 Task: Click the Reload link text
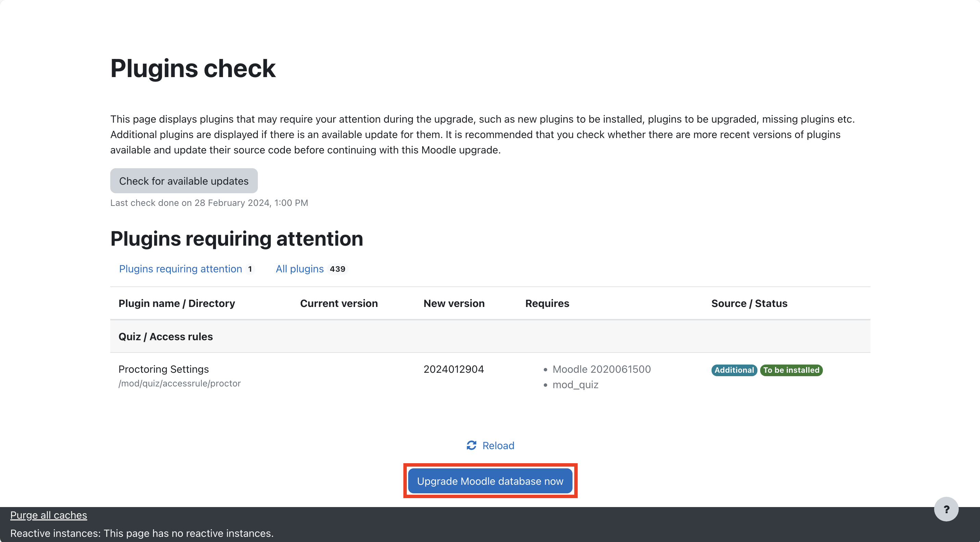[x=498, y=445]
